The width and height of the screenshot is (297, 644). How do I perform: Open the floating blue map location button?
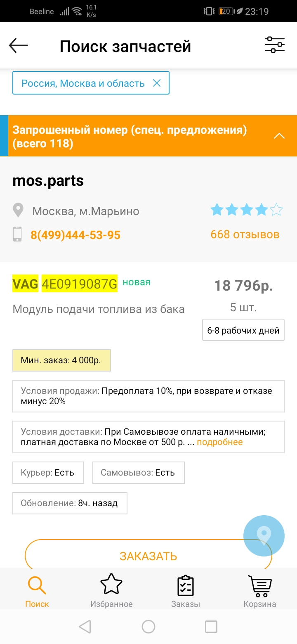pyautogui.click(x=264, y=536)
